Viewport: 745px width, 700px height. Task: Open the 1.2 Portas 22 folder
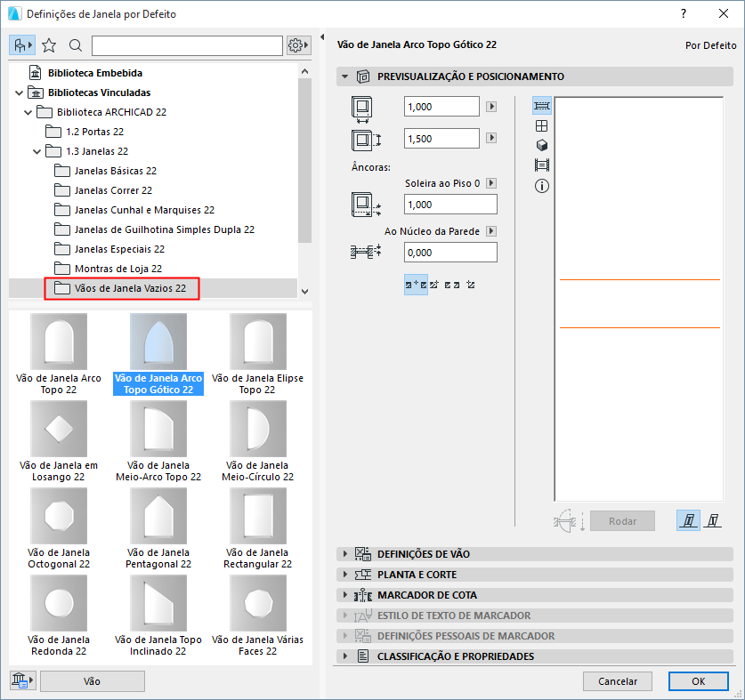coord(85,132)
